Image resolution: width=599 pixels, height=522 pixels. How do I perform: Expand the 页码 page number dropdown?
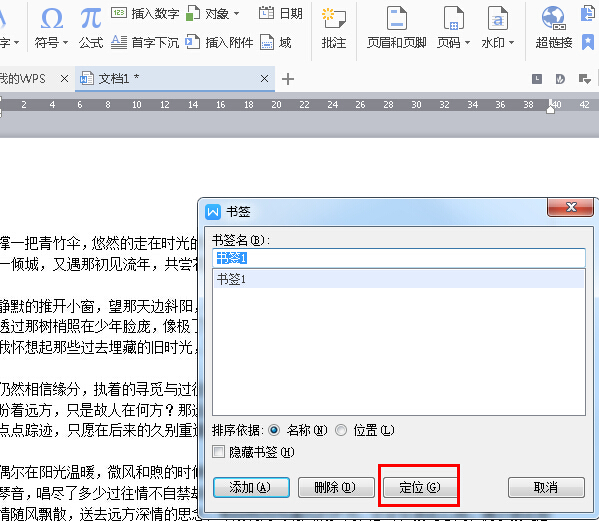tap(467, 43)
